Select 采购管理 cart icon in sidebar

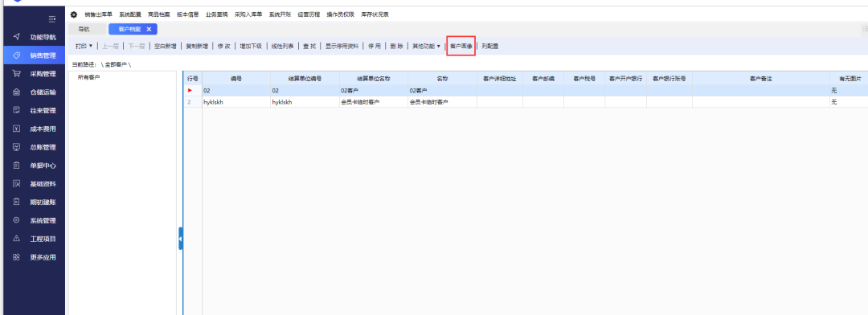click(x=17, y=74)
